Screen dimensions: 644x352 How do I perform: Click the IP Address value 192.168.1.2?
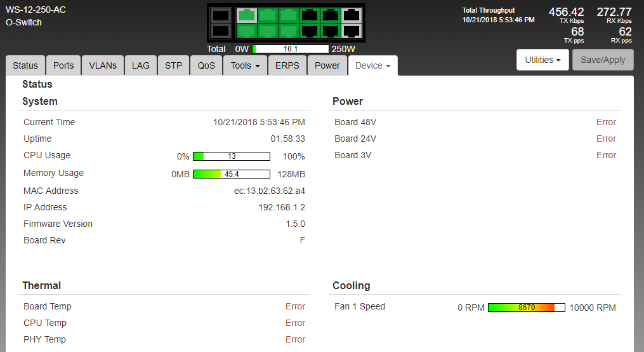(282, 207)
